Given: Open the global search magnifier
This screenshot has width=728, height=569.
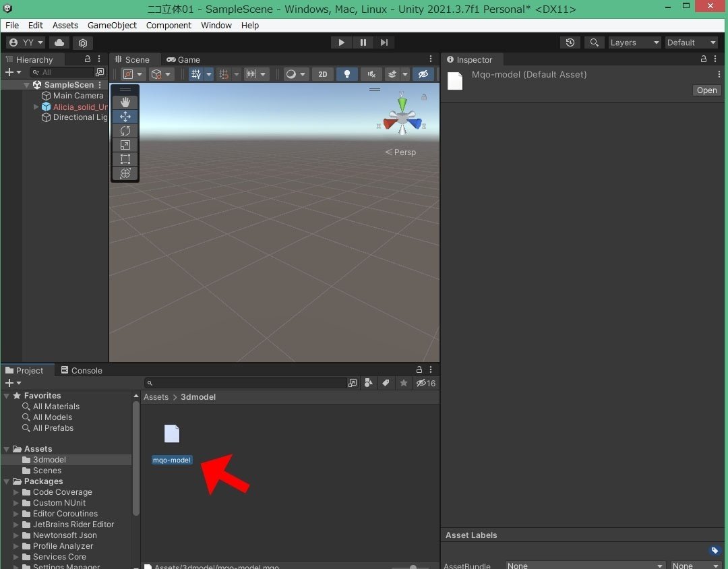Looking at the screenshot, I should 594,42.
